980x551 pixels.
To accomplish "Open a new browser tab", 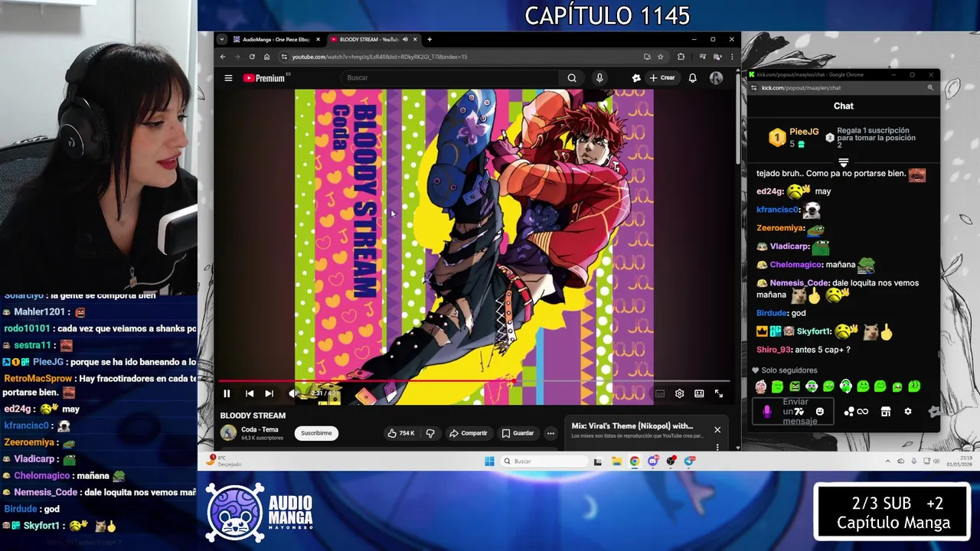I will [x=430, y=39].
